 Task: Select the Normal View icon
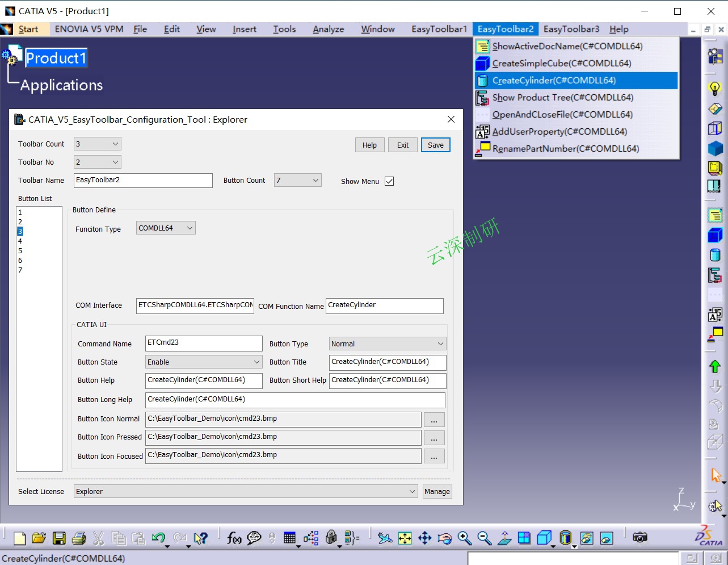(x=504, y=538)
